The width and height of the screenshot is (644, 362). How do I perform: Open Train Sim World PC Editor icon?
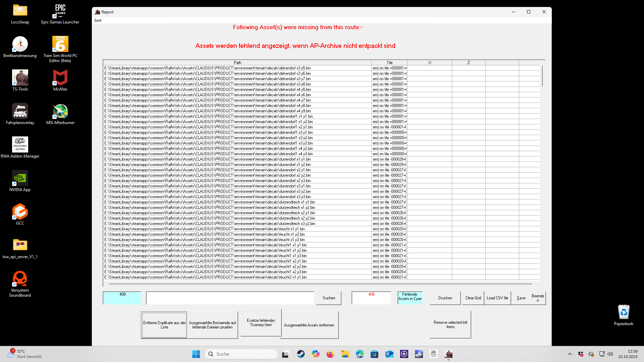[x=60, y=45]
